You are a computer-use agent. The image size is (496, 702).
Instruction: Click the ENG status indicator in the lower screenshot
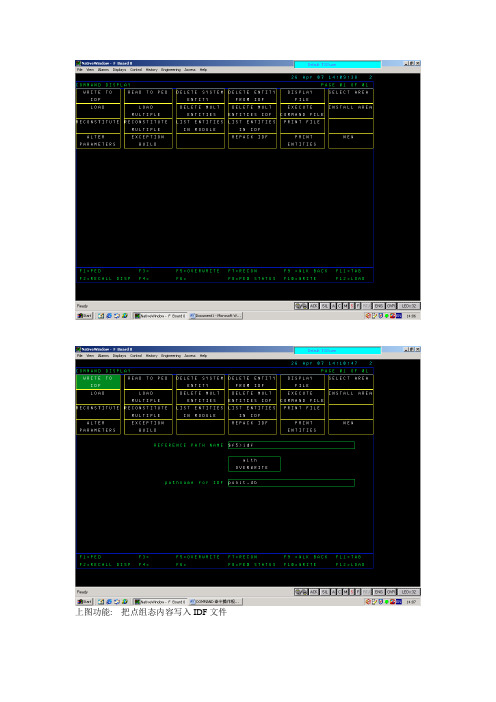tap(379, 592)
